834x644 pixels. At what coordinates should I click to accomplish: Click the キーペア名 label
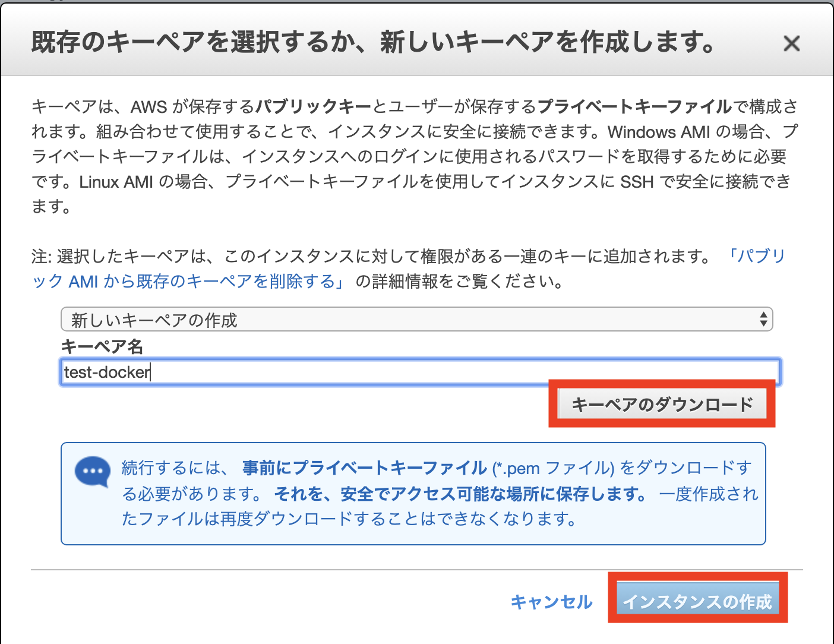[102, 346]
